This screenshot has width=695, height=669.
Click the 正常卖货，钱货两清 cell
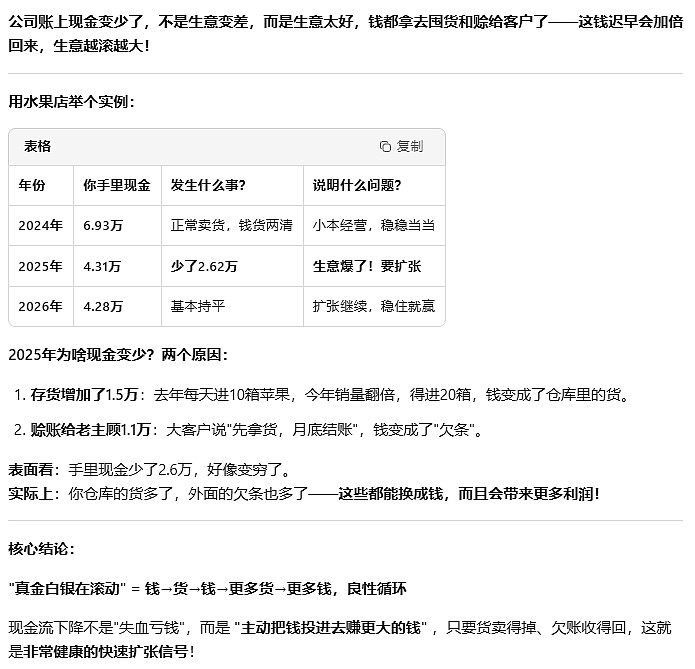point(232,225)
